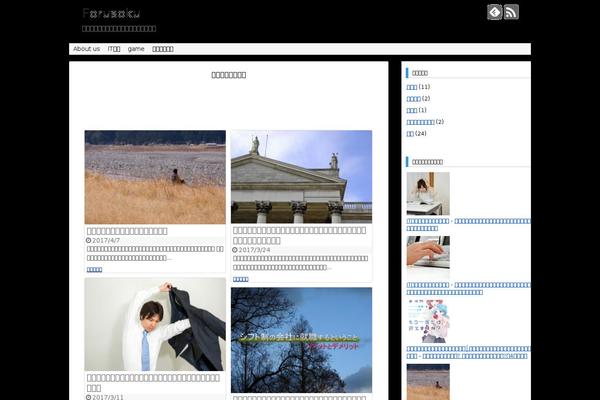Click the clock icon beside 2017/3/24
Screen dimensions: 600x400
(235, 250)
